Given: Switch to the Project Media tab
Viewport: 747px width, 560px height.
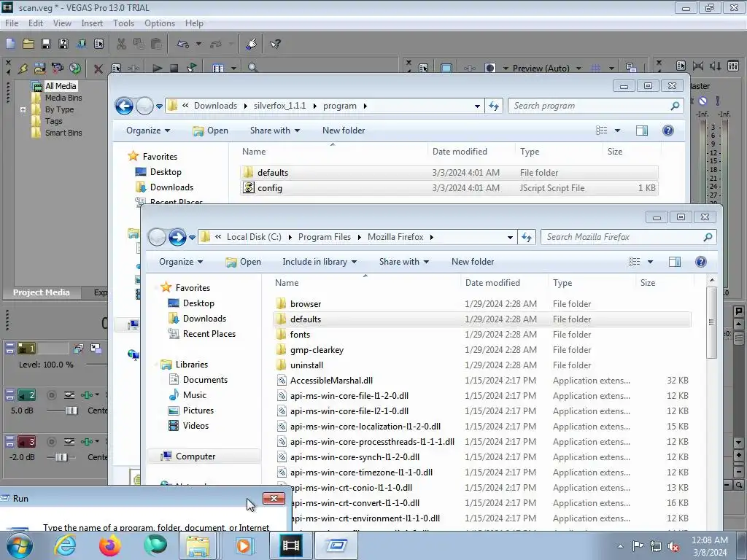Looking at the screenshot, I should coord(42,292).
